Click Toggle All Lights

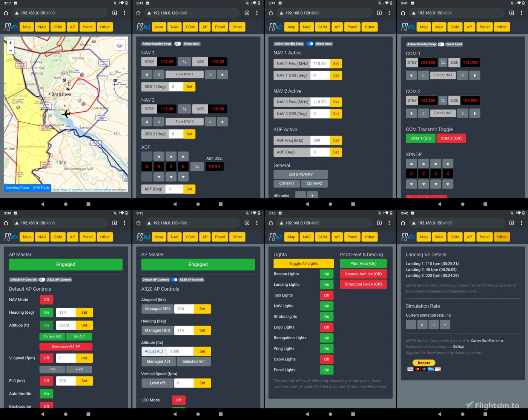304,264
